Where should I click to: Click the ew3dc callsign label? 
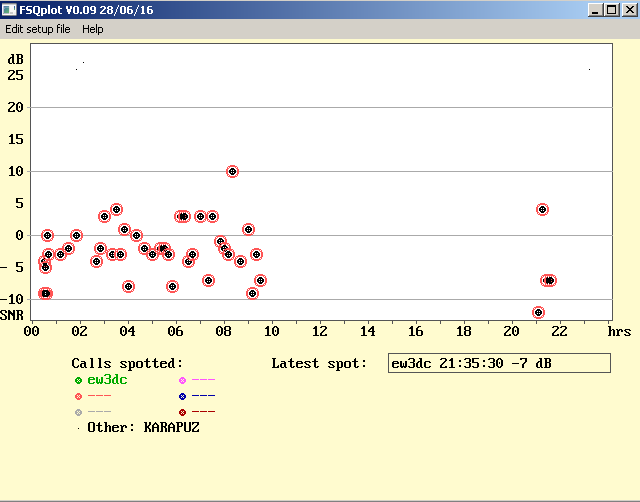click(x=107, y=380)
